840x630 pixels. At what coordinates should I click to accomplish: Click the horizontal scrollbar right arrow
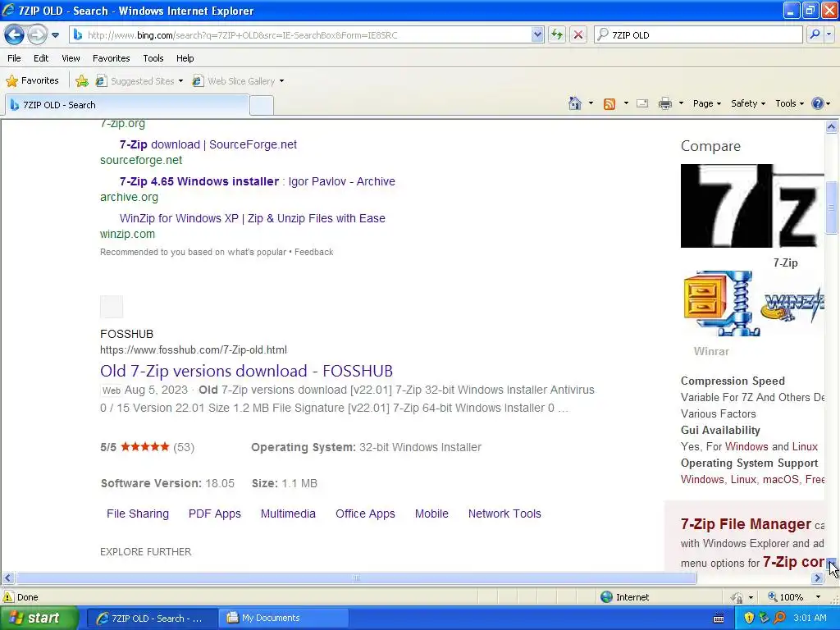pyautogui.click(x=817, y=578)
